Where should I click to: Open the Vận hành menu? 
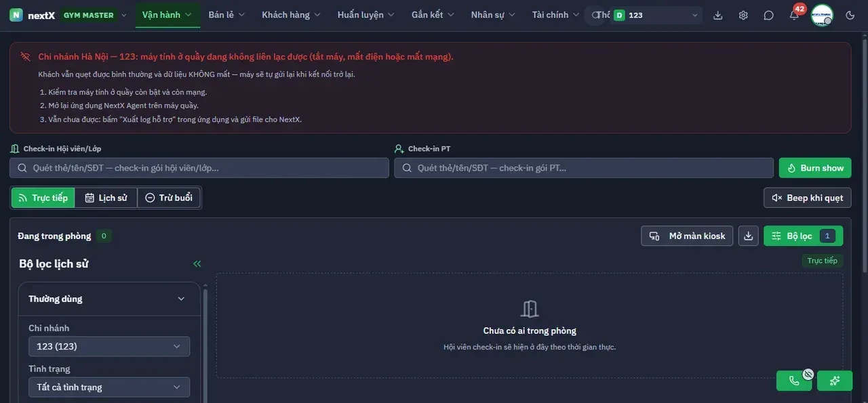[x=167, y=15]
